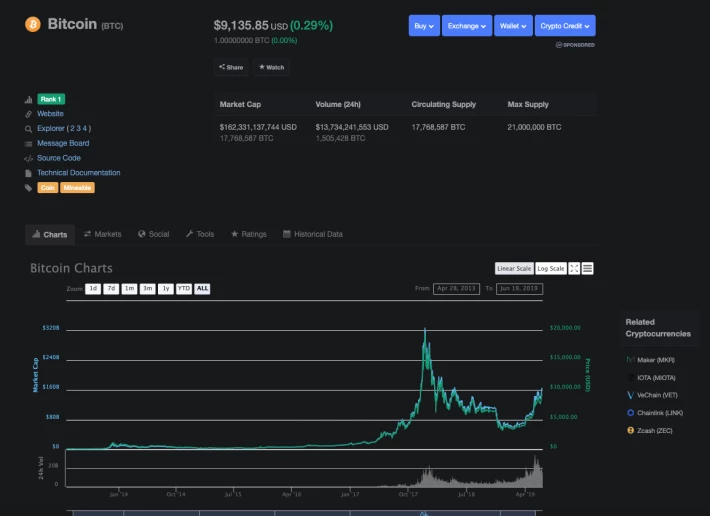The width and height of the screenshot is (710, 516).
Task: Open related coin Chainlink (LINK)
Action: 660,413
